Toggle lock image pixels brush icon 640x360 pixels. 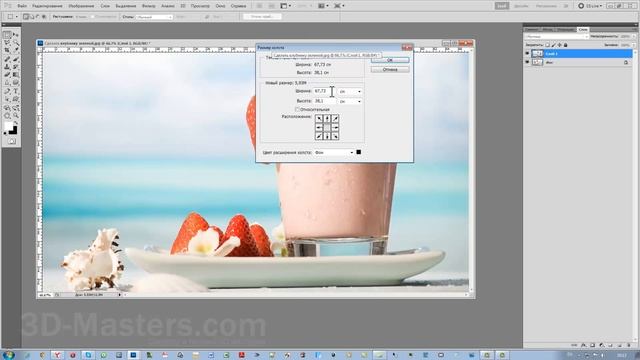(553, 45)
